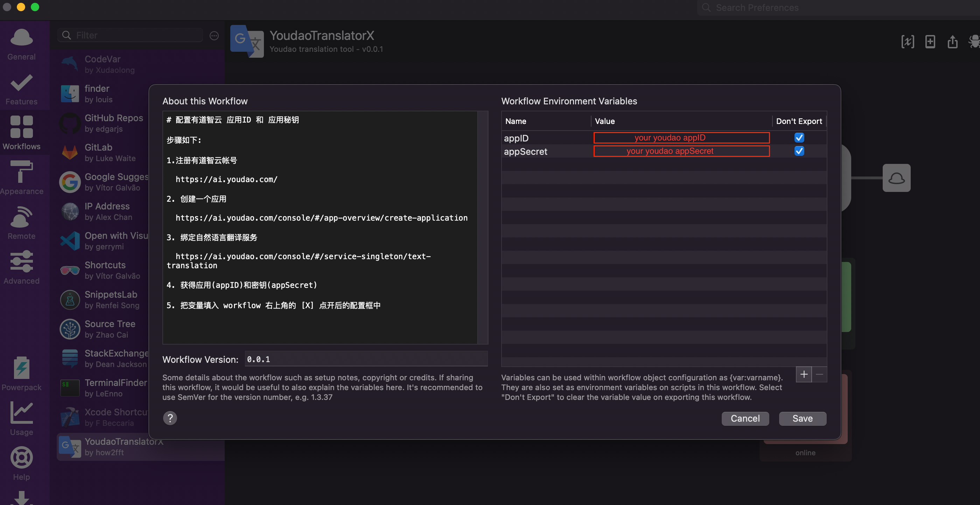This screenshot has height=505, width=980.
Task: Click the help question mark button
Action: 170,418
